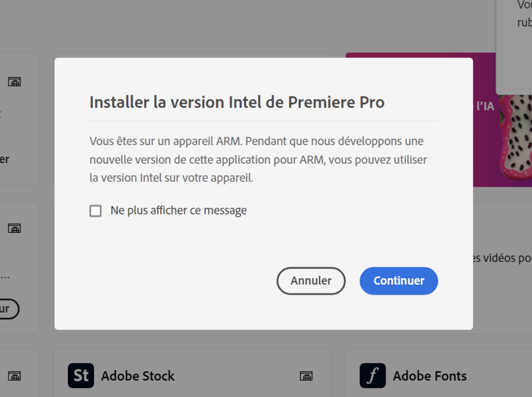The height and width of the screenshot is (397, 532).
Task: Click the dialog title "Installer la version Intel de Premiere Pro"
Action: (x=237, y=102)
